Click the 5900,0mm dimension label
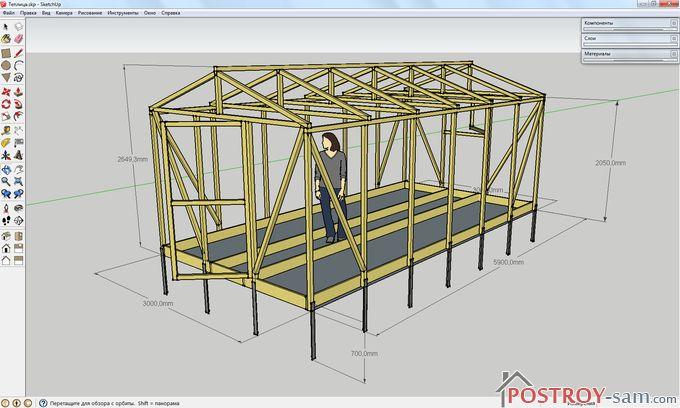The image size is (680, 408). coord(507,262)
